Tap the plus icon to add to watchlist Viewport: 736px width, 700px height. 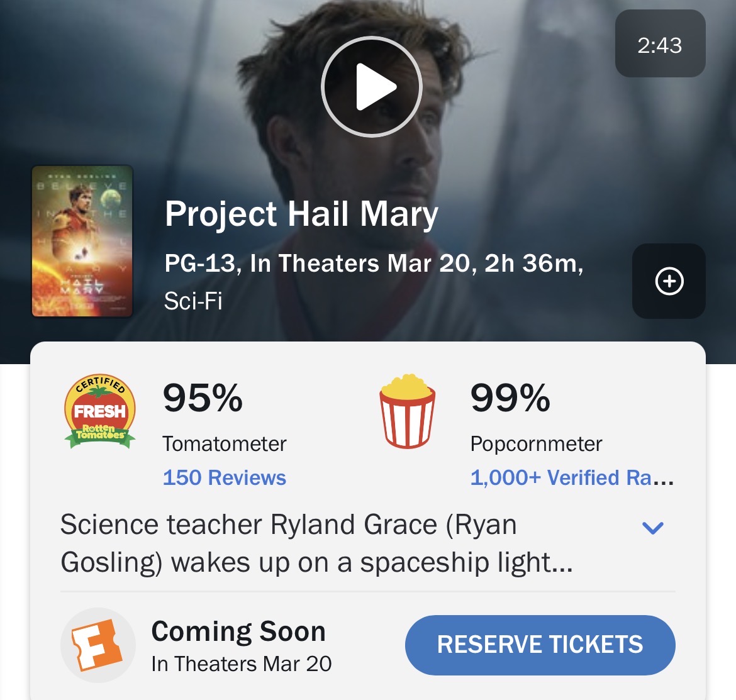[x=669, y=281]
